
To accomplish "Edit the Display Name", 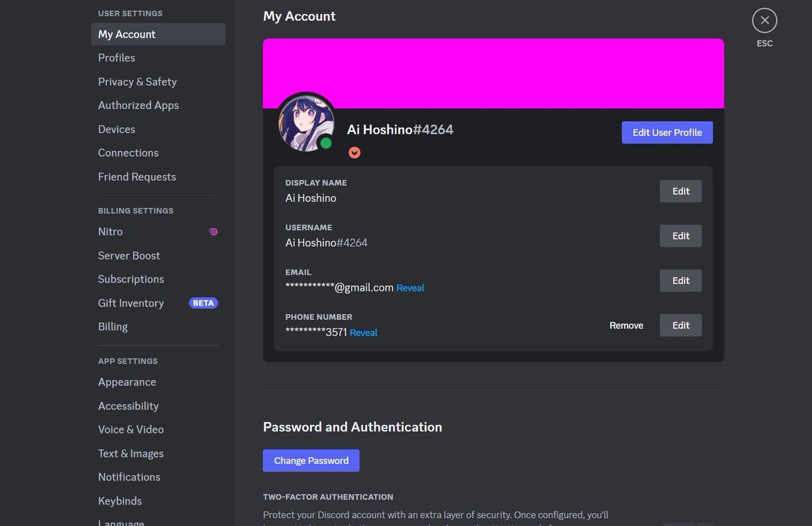I will [x=681, y=191].
